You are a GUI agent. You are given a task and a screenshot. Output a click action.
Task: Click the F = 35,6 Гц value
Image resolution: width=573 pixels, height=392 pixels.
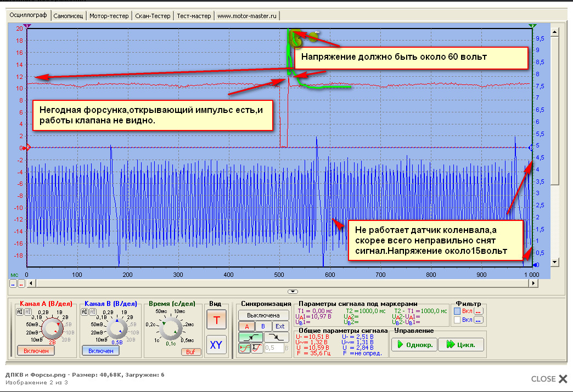pos(313,353)
